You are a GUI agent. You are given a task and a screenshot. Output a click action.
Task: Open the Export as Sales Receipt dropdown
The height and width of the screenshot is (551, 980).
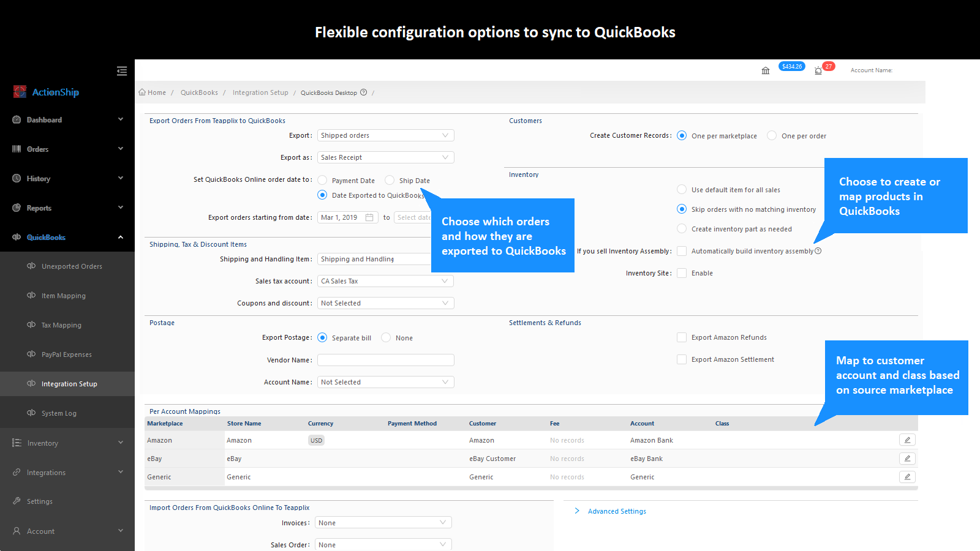tap(386, 157)
